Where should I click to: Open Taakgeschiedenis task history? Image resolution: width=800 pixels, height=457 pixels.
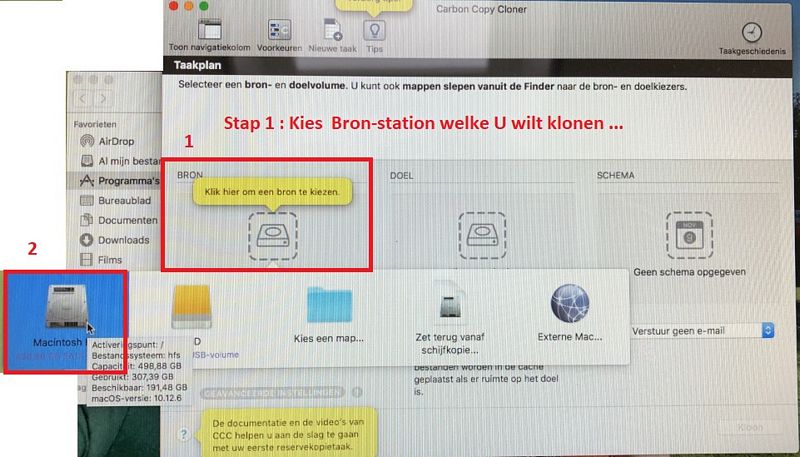click(752, 39)
